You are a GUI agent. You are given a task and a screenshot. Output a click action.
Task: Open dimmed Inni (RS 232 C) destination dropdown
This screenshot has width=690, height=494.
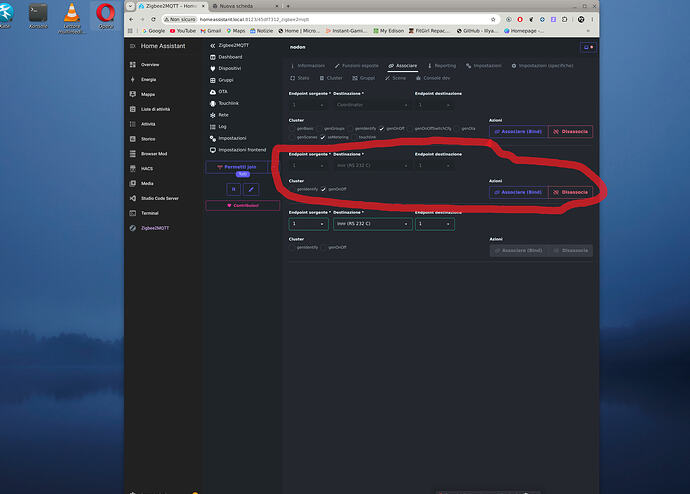pos(372,166)
